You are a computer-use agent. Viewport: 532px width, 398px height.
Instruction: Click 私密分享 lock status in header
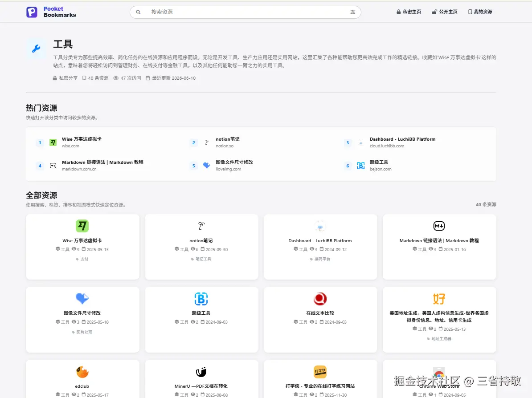point(65,78)
